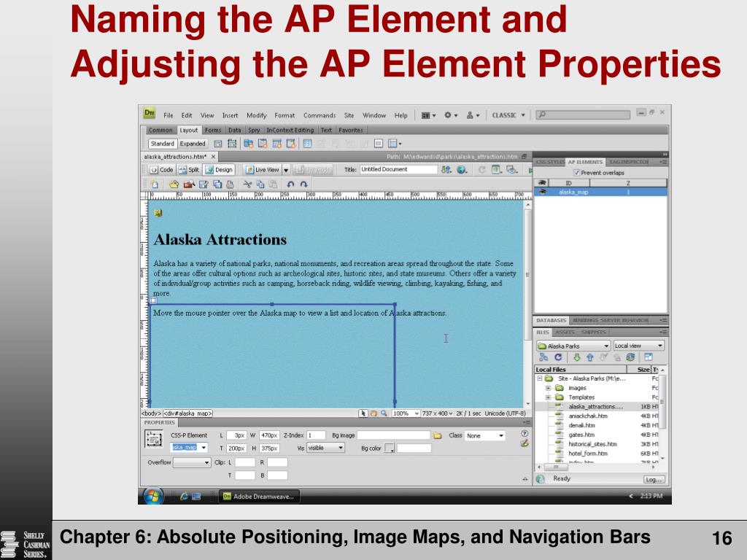
Task: Open the Alaska Parks site dropdown
Action: click(573, 346)
